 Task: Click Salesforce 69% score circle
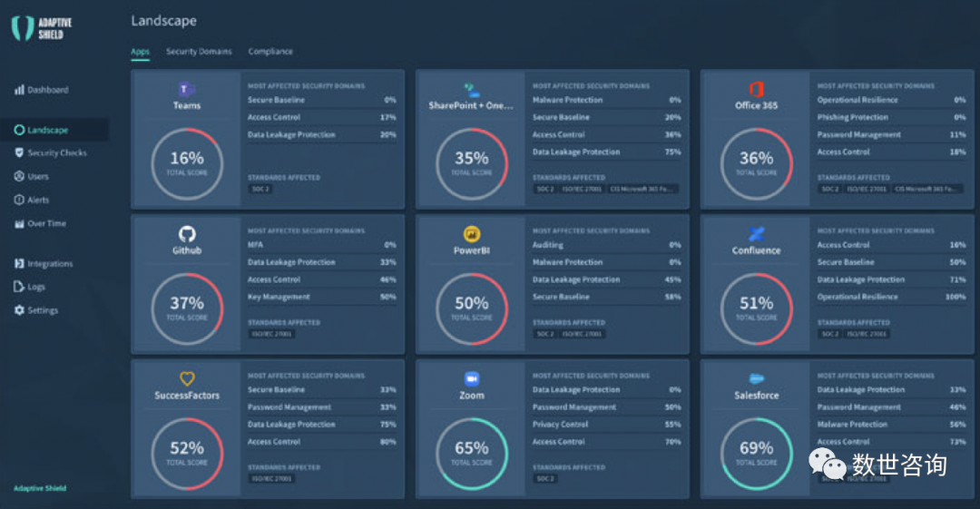[756, 454]
